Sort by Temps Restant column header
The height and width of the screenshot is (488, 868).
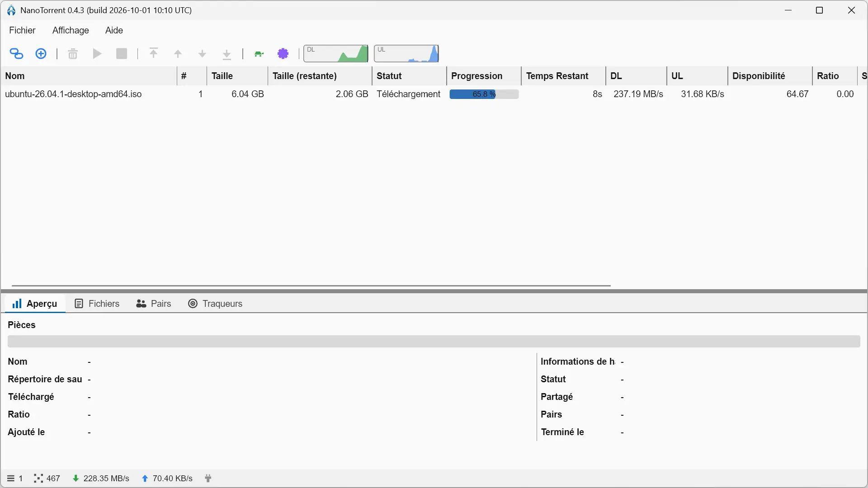(563, 76)
